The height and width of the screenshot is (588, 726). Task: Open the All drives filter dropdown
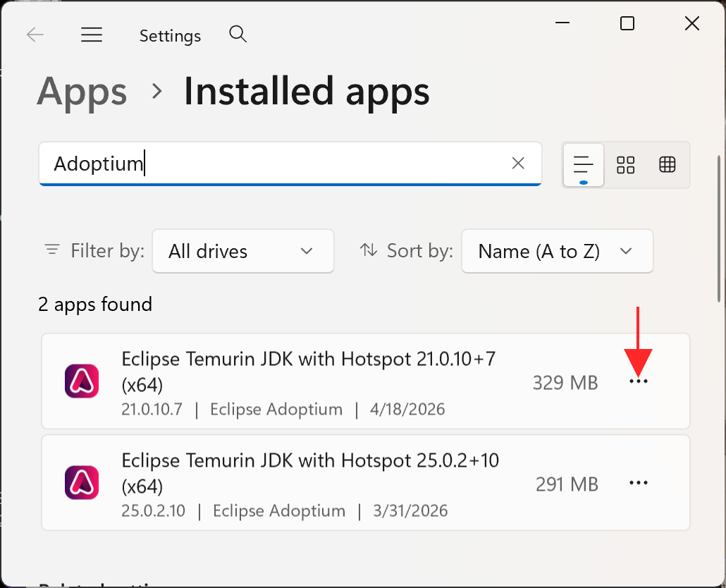[x=243, y=251]
